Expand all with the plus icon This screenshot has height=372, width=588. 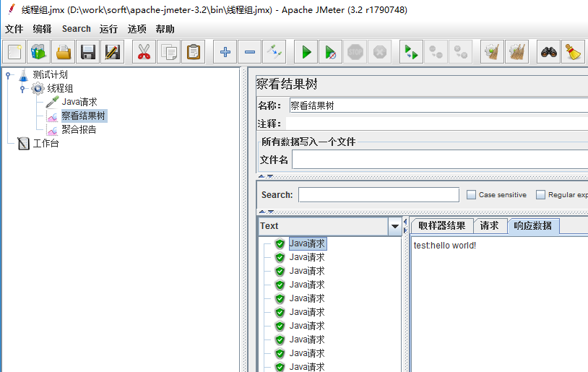(225, 52)
